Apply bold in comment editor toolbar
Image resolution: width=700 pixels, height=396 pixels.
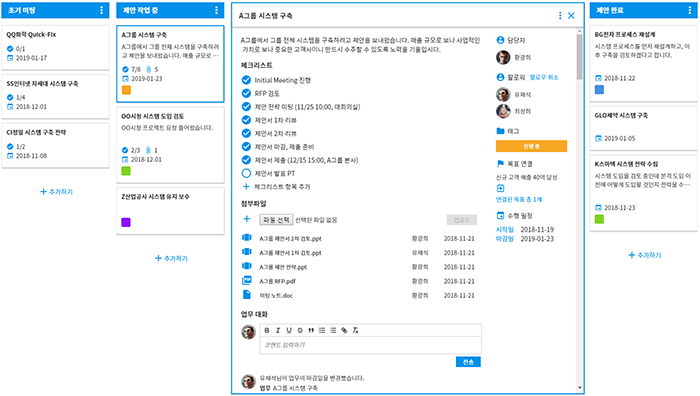click(267, 330)
